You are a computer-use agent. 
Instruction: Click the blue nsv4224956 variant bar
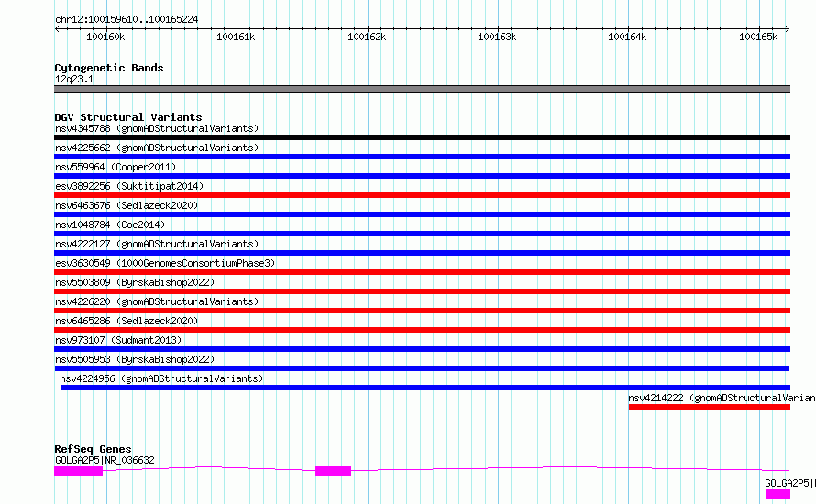[425, 388]
